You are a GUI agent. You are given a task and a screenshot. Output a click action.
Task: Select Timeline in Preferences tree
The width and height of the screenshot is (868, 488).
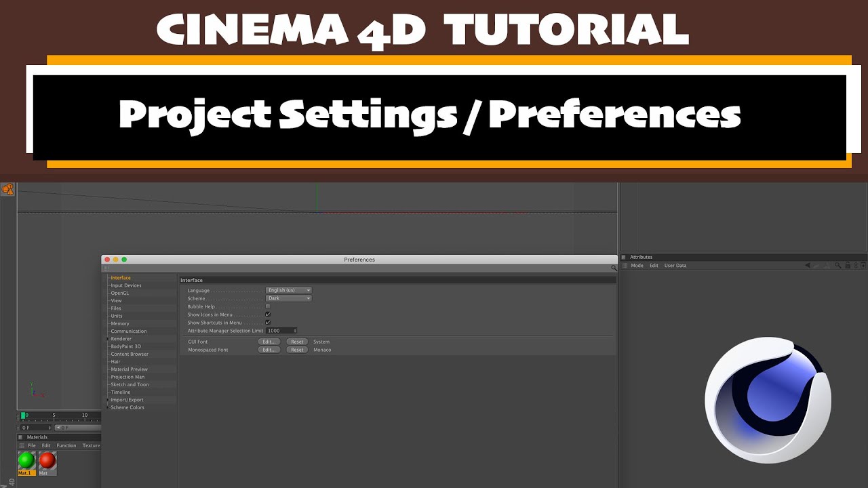coord(121,392)
